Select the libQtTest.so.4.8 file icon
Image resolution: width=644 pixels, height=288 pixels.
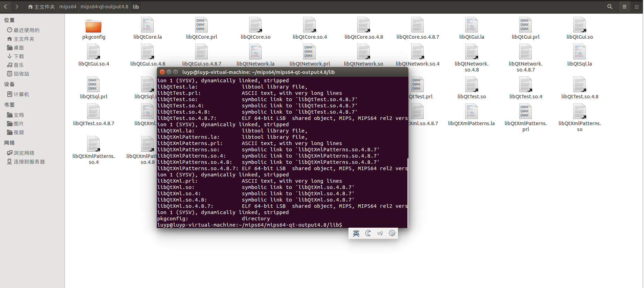(x=580, y=84)
